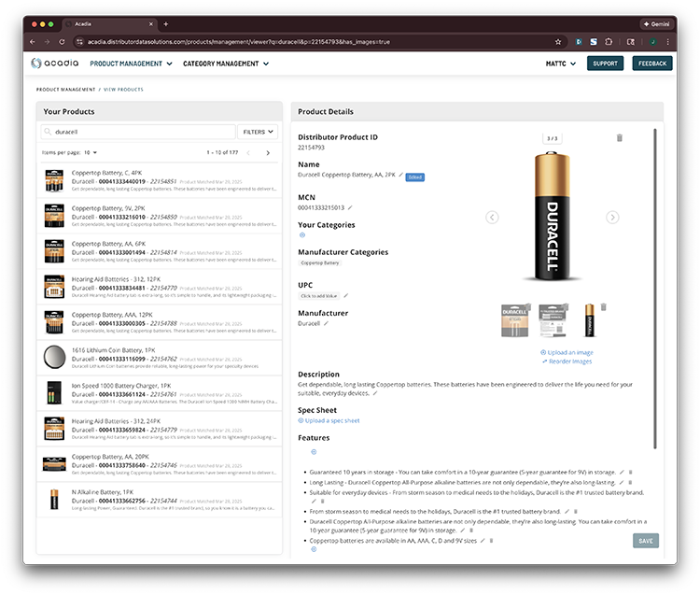The image size is (700, 595).
Task: Open a new browser tab
Action: point(165,24)
